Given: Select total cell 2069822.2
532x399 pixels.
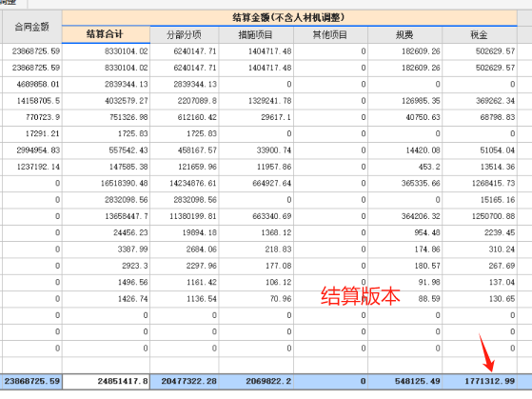Looking at the screenshot, I should 256,381.
